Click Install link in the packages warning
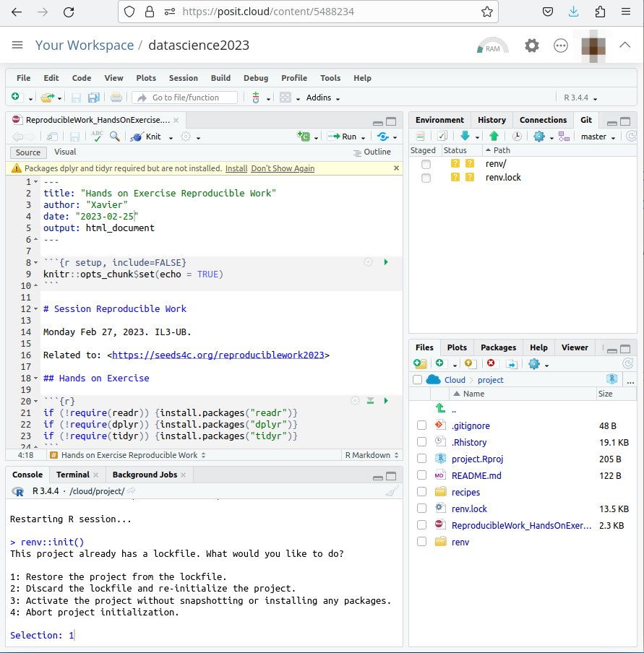The width and height of the screenshot is (644, 653). [236, 168]
